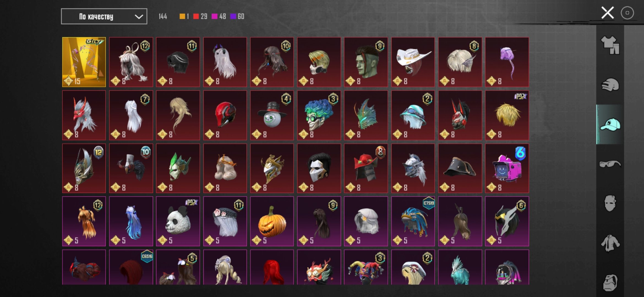Filter by pink quality count 48
Image resolution: width=644 pixels, height=297 pixels.
pyautogui.click(x=219, y=16)
